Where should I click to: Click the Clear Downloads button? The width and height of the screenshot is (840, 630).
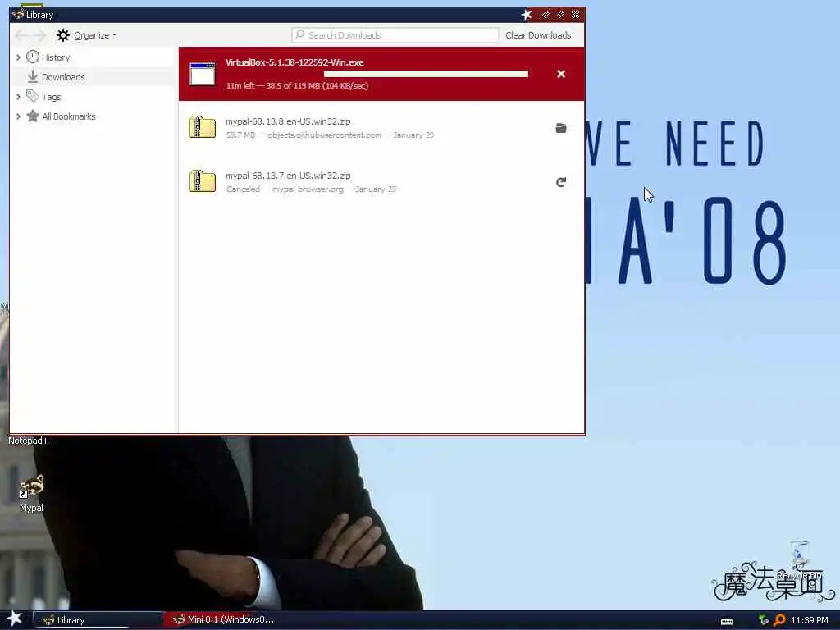(x=538, y=35)
